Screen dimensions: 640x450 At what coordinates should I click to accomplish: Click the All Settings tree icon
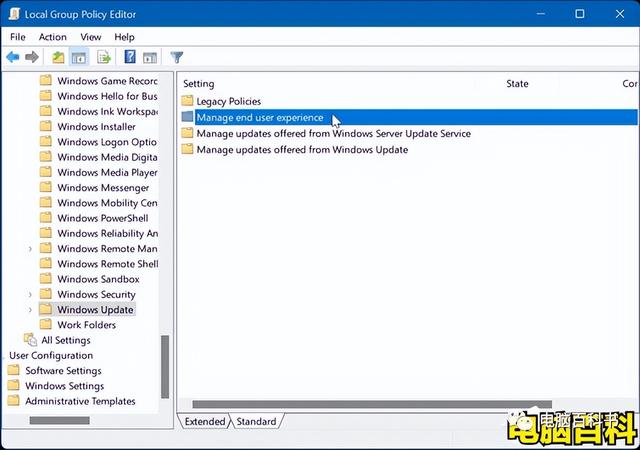click(x=30, y=339)
